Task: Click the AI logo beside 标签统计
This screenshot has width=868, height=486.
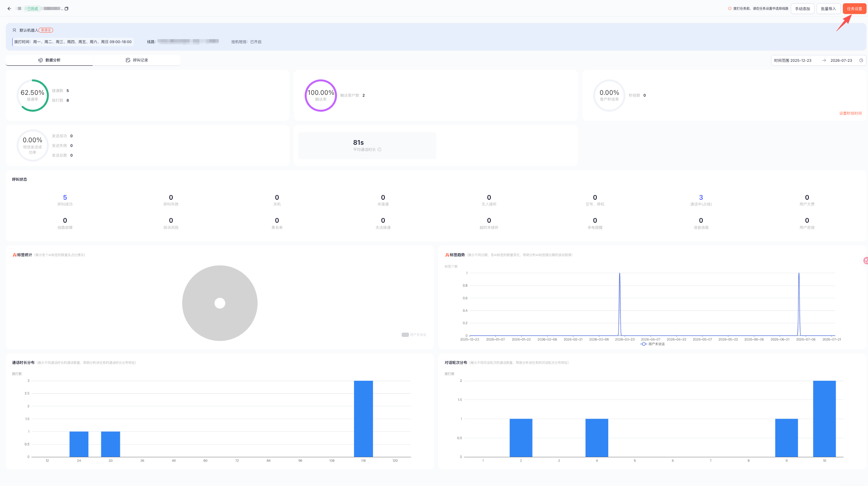Action: point(14,255)
